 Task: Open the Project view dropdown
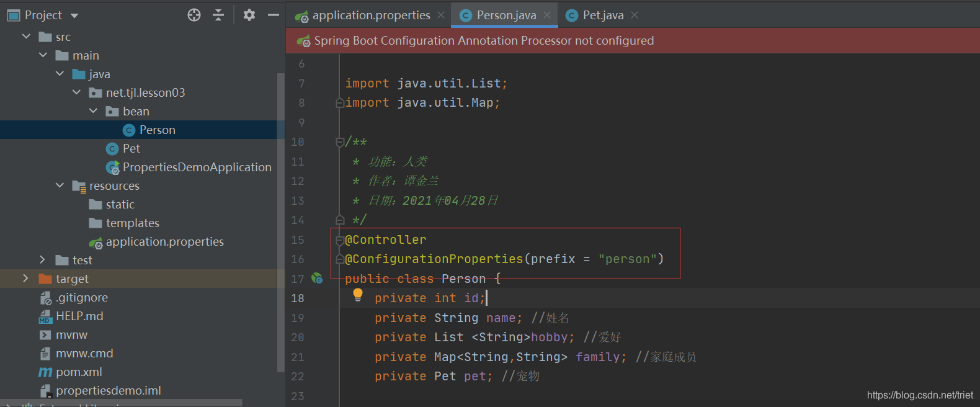tap(75, 16)
